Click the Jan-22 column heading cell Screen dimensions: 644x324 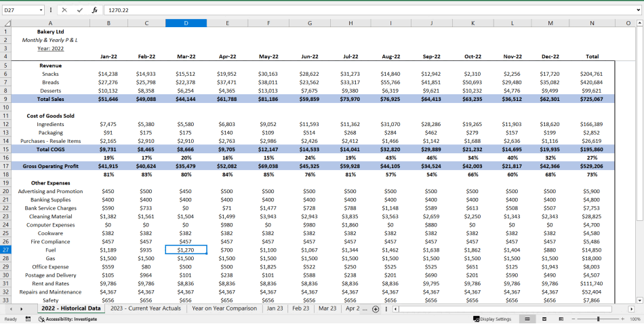click(x=108, y=57)
